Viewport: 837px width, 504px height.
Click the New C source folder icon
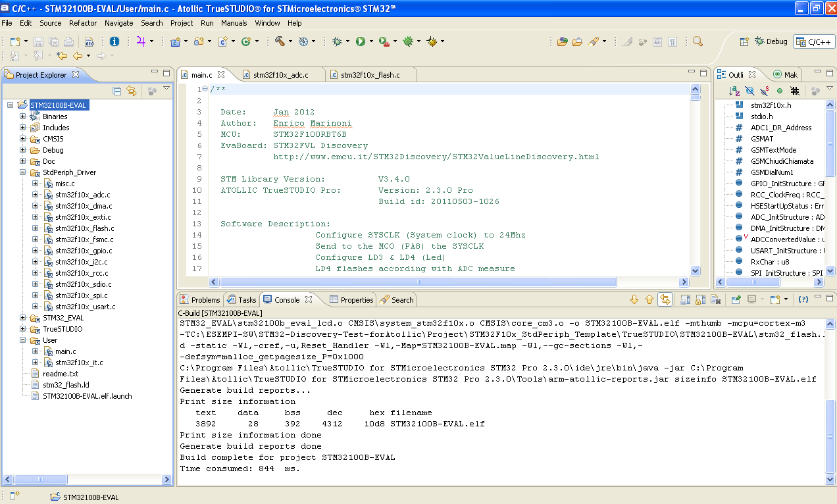coord(199,41)
